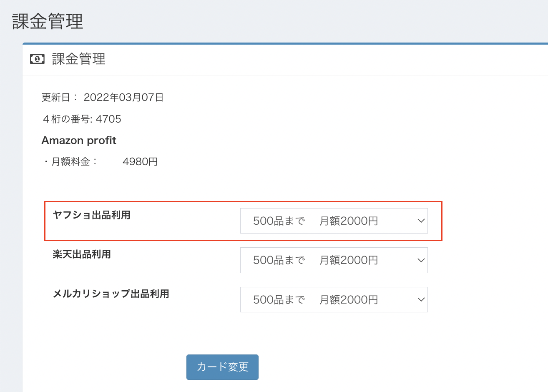Image resolution: width=548 pixels, height=392 pixels.
Task: Click the 課金管理 panel header text
Action: pos(79,59)
